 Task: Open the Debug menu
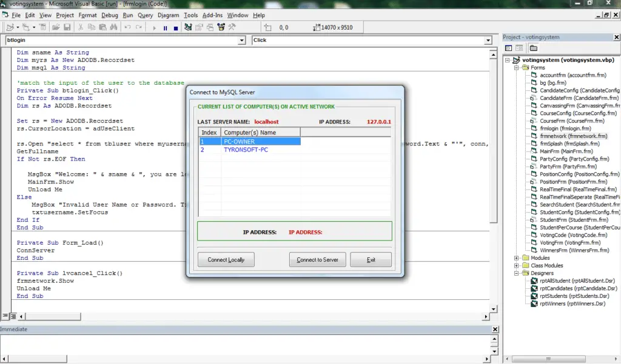point(113,15)
